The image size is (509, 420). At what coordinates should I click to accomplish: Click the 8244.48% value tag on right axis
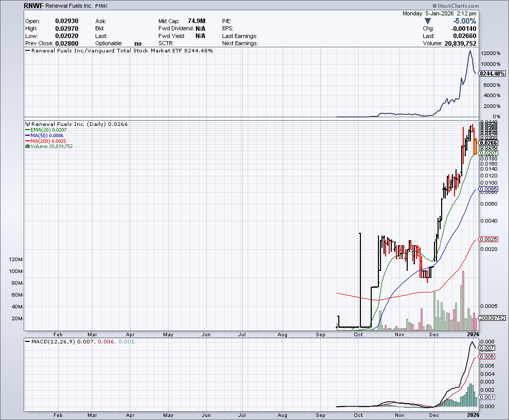pyautogui.click(x=492, y=74)
